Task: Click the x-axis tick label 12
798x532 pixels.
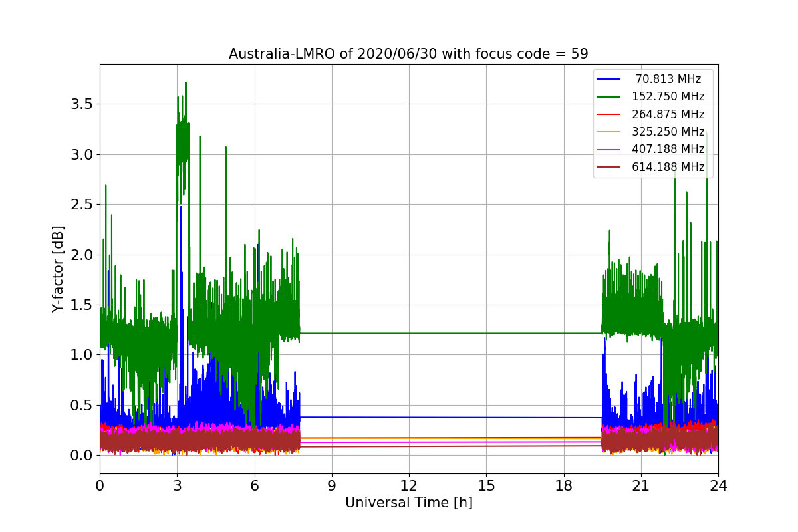Action: tap(409, 485)
